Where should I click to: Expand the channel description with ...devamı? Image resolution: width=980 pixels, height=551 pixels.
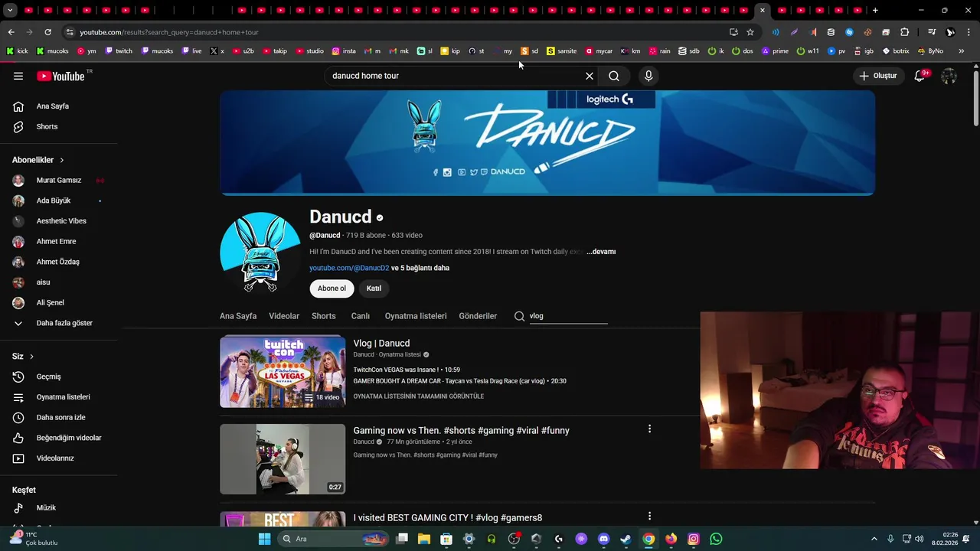tap(601, 252)
